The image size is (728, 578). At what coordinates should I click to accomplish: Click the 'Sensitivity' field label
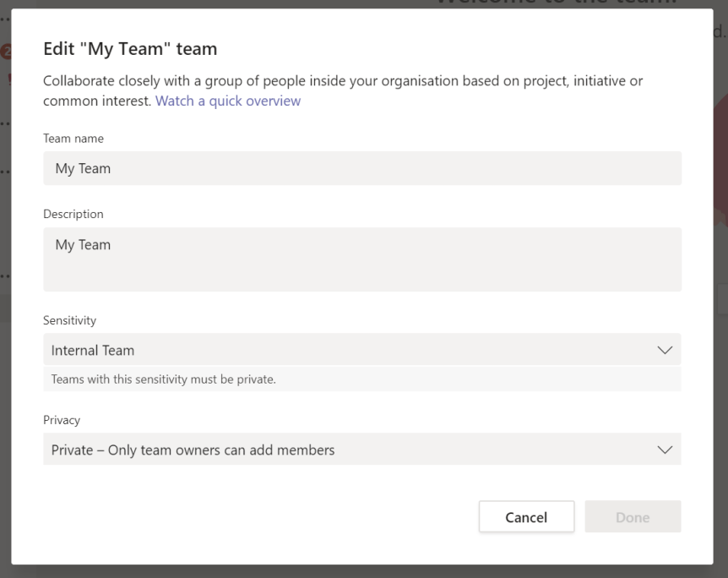point(69,320)
